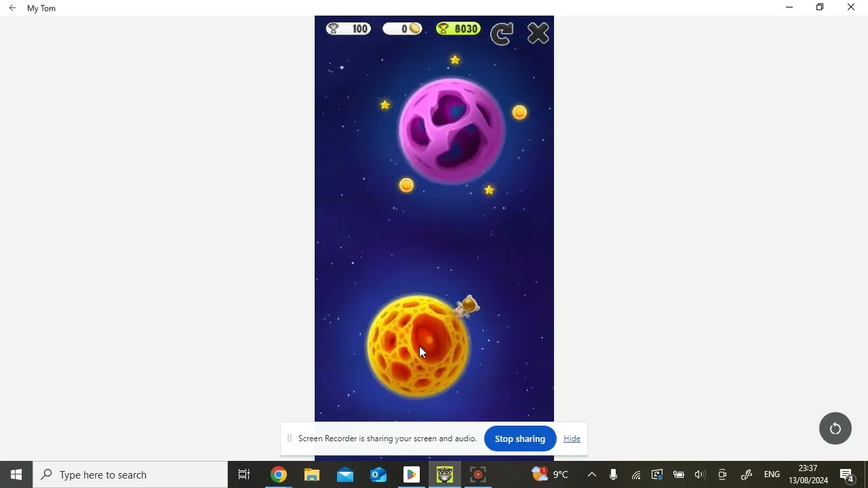Image resolution: width=868 pixels, height=488 pixels.
Task: Open Google Chrome from taskbar
Action: click(279, 474)
